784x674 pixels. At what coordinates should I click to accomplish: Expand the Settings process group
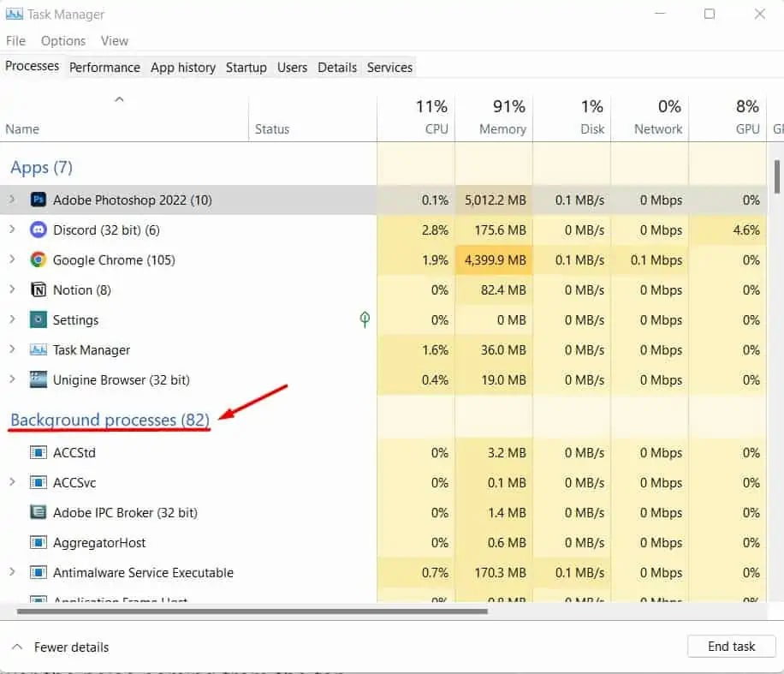(x=12, y=319)
